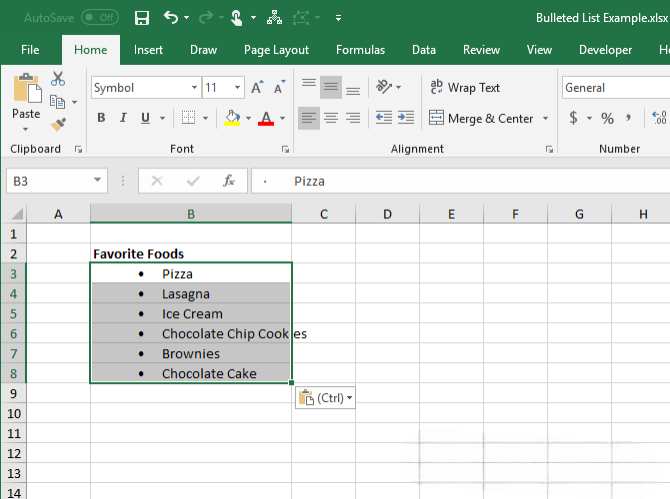Toggle Underline formatting
Viewport: 670px width, 499px height.
point(145,117)
